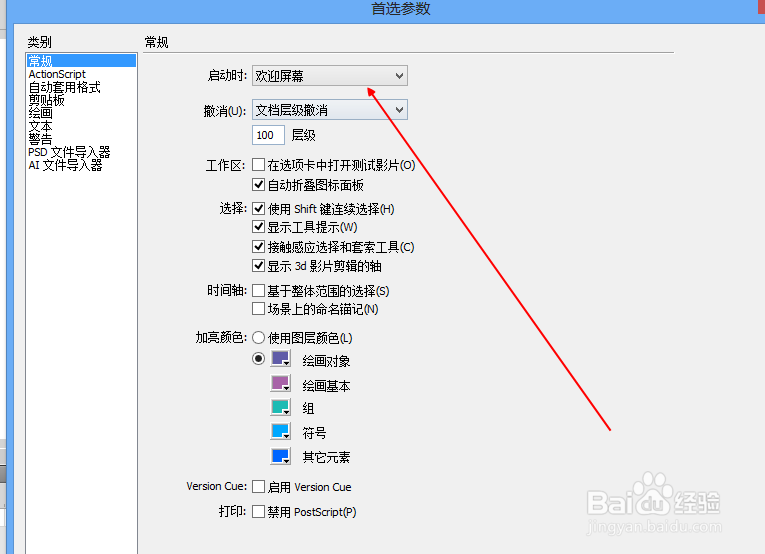Enable 在选项卡中打开测试影片 checkbox

coord(259,165)
